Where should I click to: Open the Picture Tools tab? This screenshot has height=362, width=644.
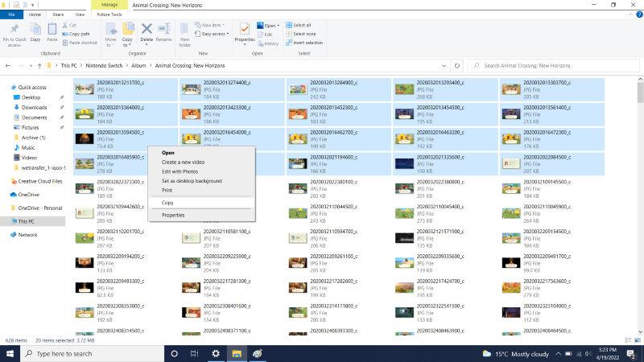109,14
